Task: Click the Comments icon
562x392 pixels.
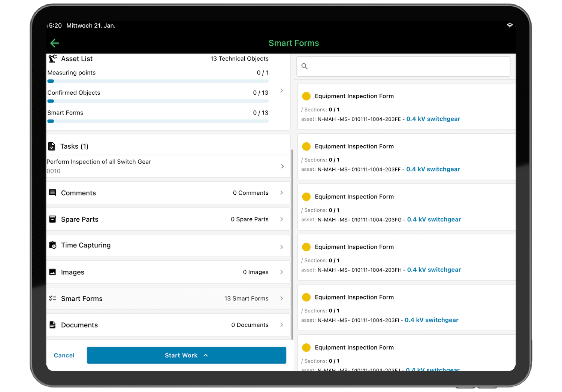Action: tap(52, 192)
